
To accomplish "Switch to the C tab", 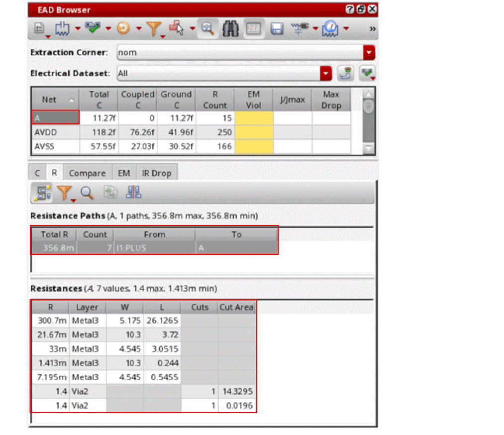I will pos(38,173).
